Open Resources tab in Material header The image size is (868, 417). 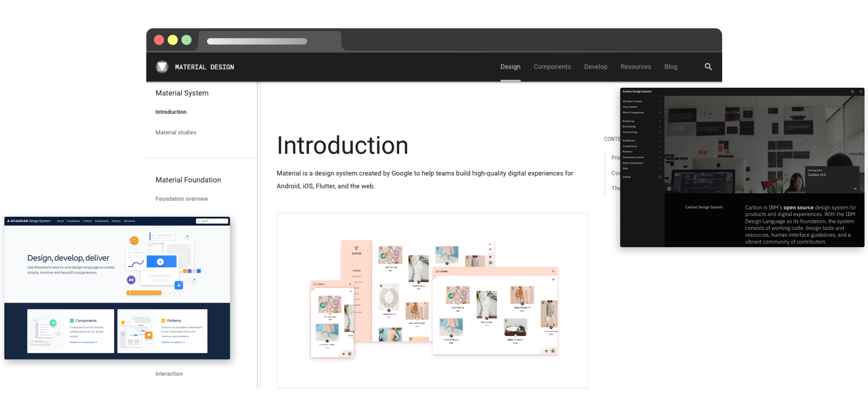pyautogui.click(x=636, y=66)
